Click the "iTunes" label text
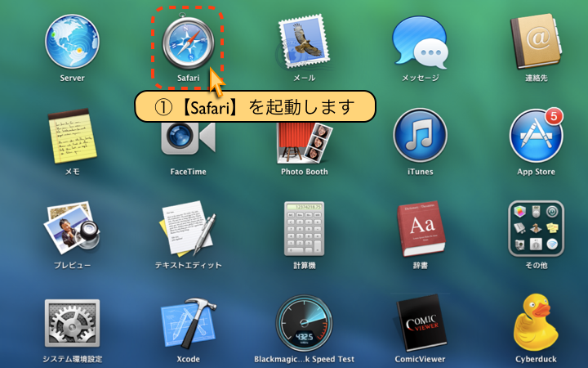Image resolution: width=588 pixels, height=368 pixels. point(420,172)
